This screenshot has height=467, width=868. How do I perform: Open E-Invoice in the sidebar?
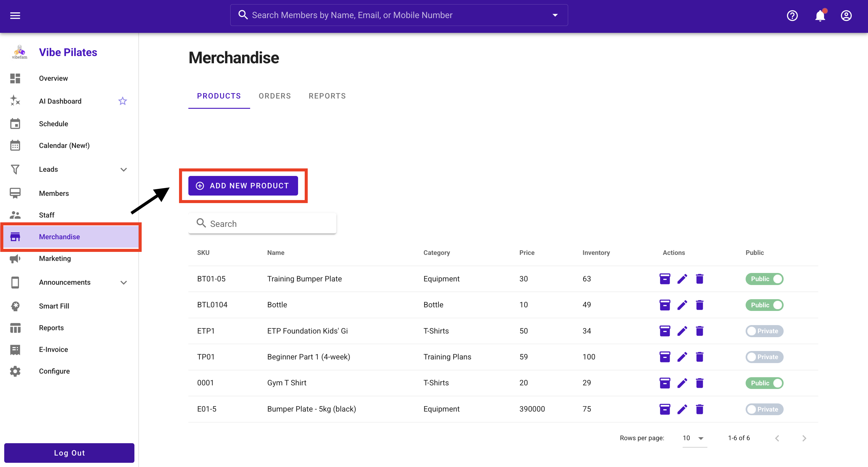click(69, 349)
